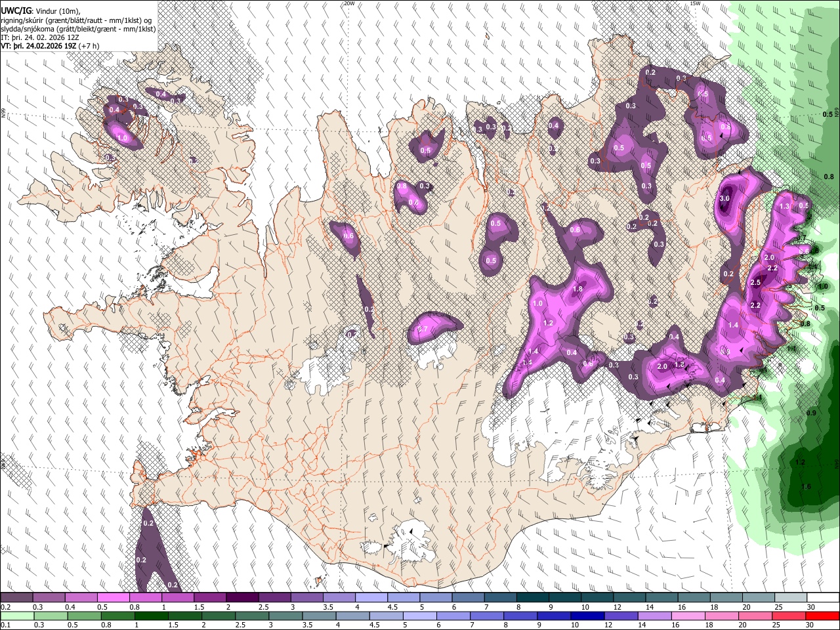Screen dimensions: 840x630
Task: Click the '4.5' label on the upper legend scale
Action: tap(392, 607)
